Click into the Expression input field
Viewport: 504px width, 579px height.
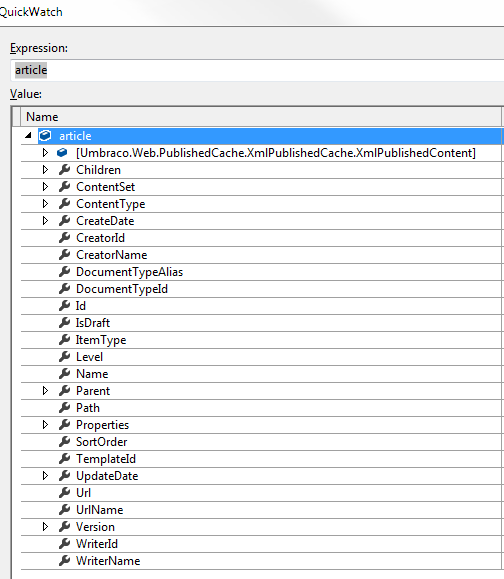(x=257, y=70)
